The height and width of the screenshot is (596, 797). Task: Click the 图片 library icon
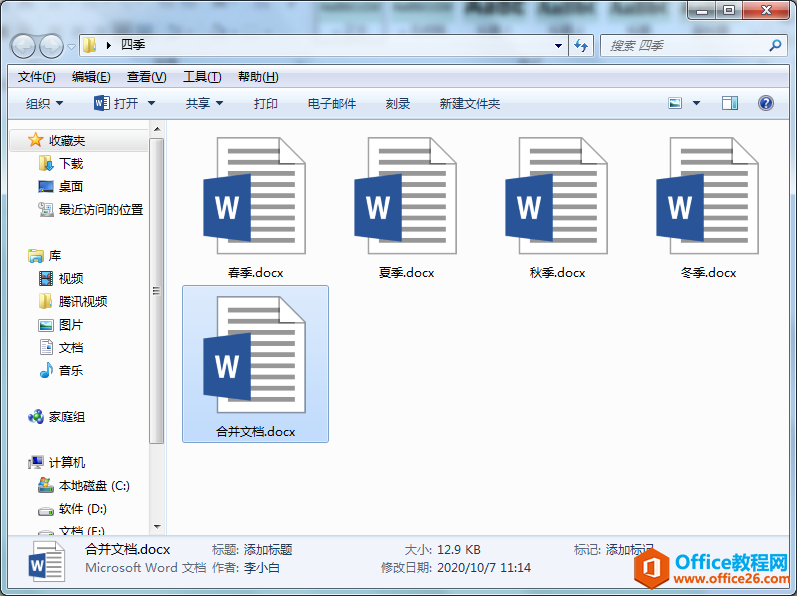pos(46,325)
